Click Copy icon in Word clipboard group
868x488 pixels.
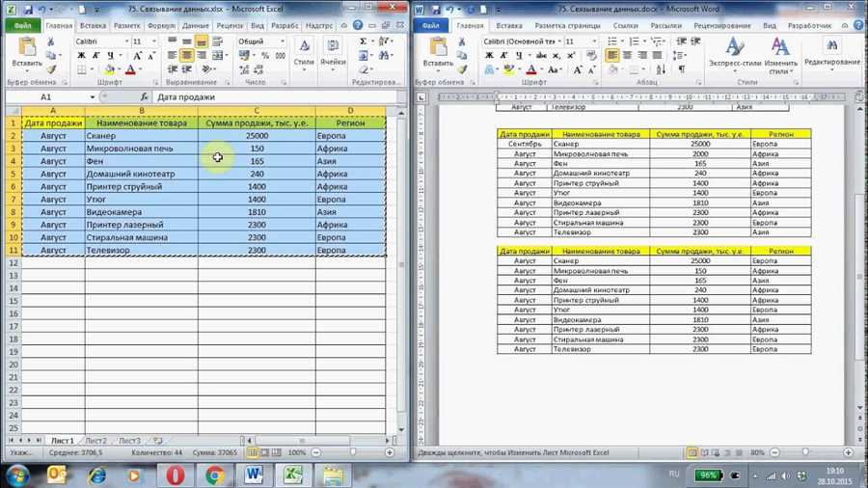click(462, 55)
